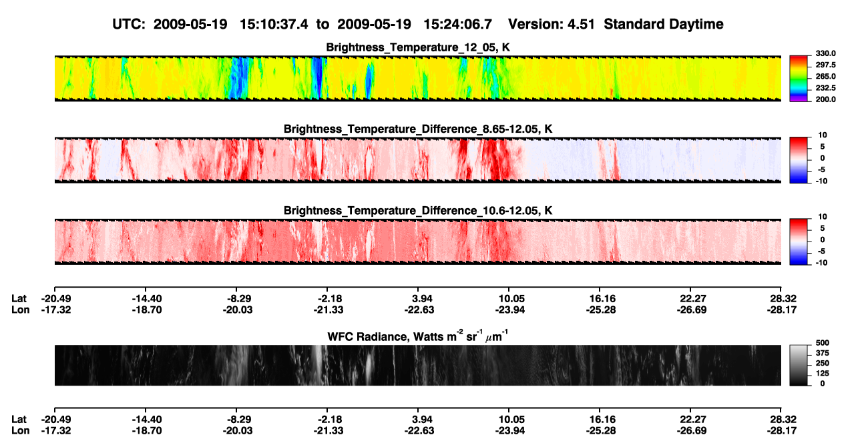Click the 375 label on WFC color bar
868x445 pixels.
tap(823, 354)
